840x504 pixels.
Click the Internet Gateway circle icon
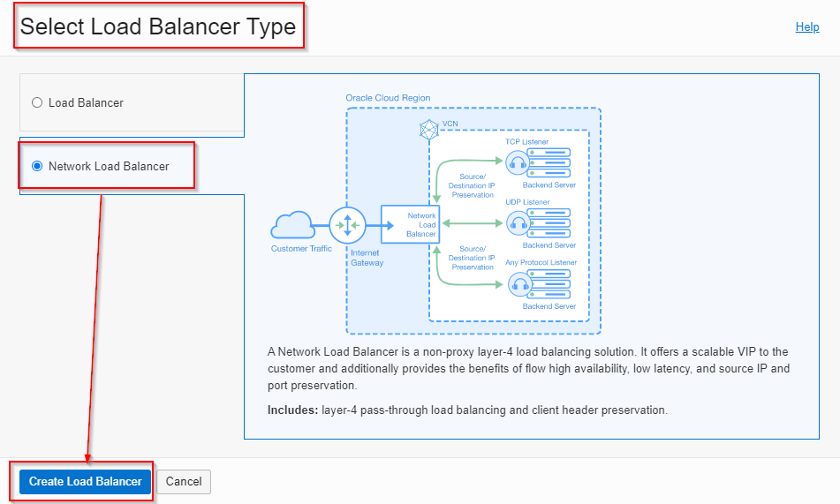tap(346, 226)
